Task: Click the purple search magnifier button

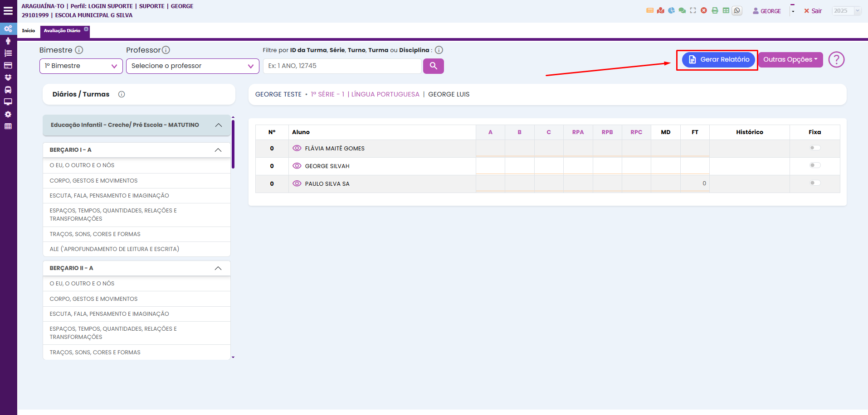Action: click(x=433, y=66)
